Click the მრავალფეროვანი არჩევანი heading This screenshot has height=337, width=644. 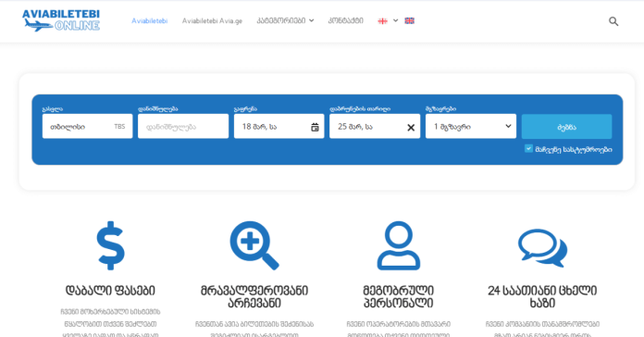tap(254, 296)
